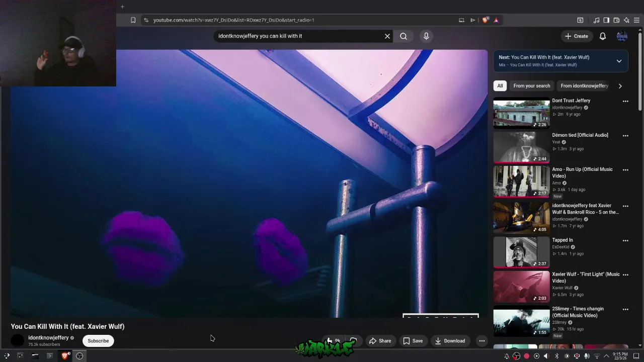Open the Create menu
Image resolution: width=644 pixels, height=362 pixels.
tap(576, 36)
